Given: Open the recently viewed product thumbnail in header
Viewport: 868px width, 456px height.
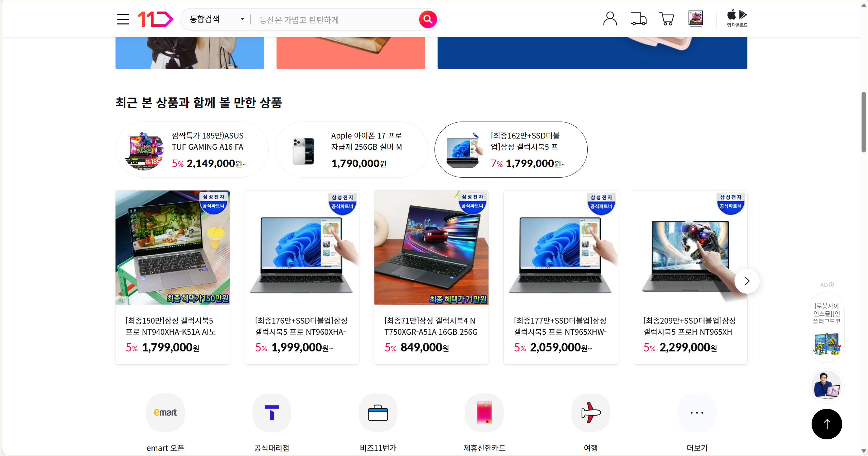Looking at the screenshot, I should [x=695, y=18].
